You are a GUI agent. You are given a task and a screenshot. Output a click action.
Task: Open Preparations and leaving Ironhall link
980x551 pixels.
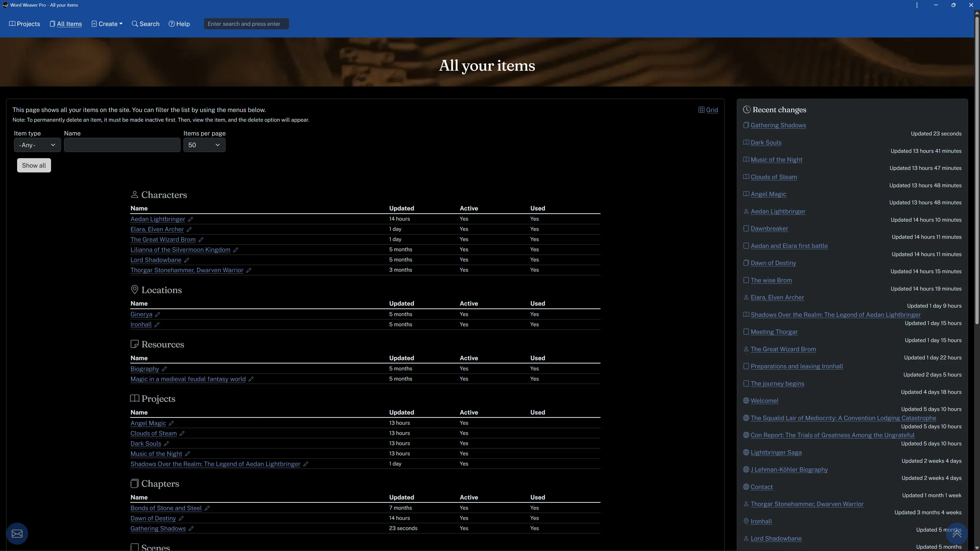click(797, 367)
